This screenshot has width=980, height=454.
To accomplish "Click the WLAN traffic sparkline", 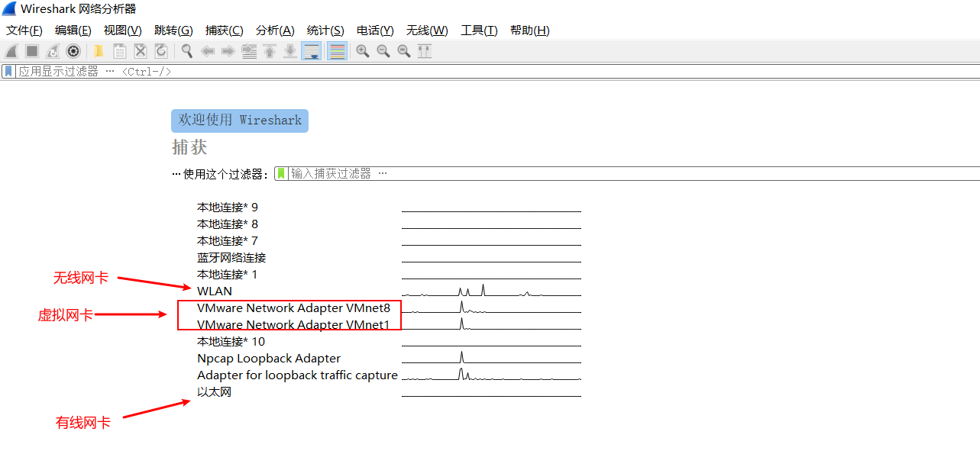I will coord(491,290).
